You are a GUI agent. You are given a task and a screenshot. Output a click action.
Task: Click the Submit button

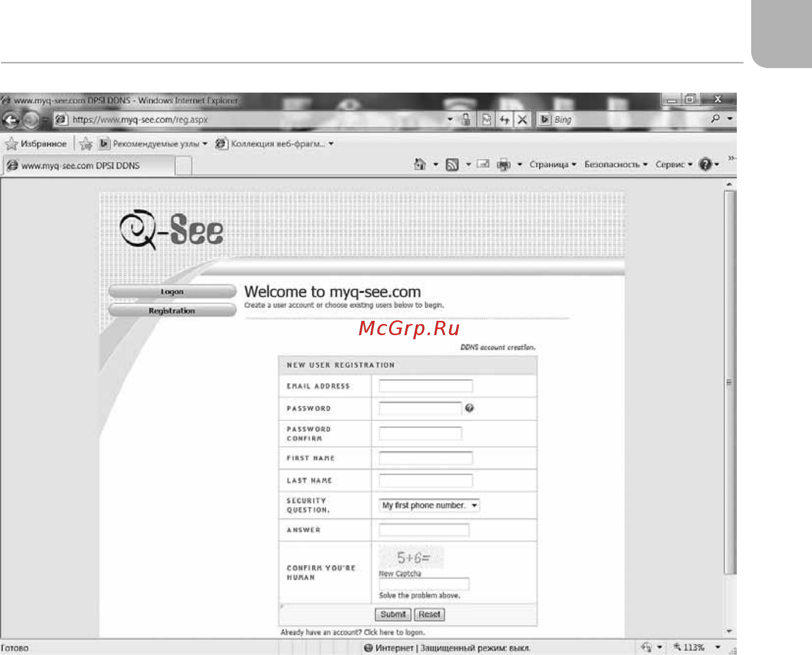393,615
